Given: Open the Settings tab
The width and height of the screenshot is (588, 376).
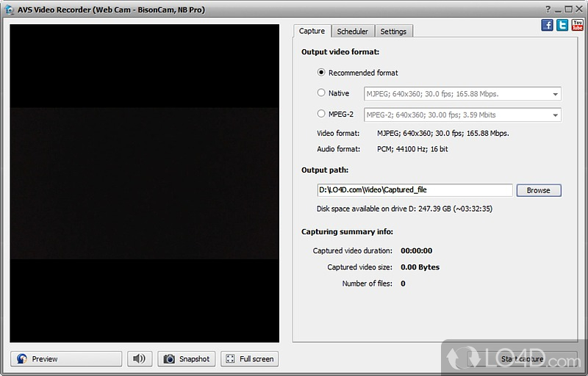Looking at the screenshot, I should point(393,32).
